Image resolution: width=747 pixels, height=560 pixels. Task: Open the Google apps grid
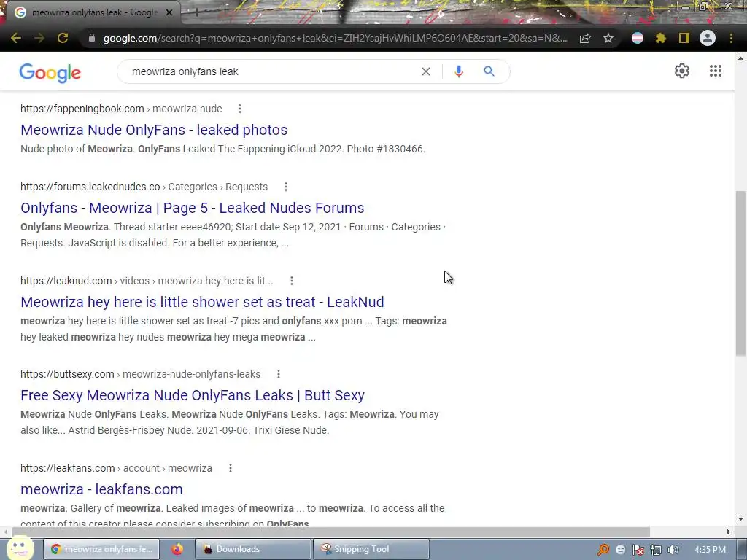(715, 71)
